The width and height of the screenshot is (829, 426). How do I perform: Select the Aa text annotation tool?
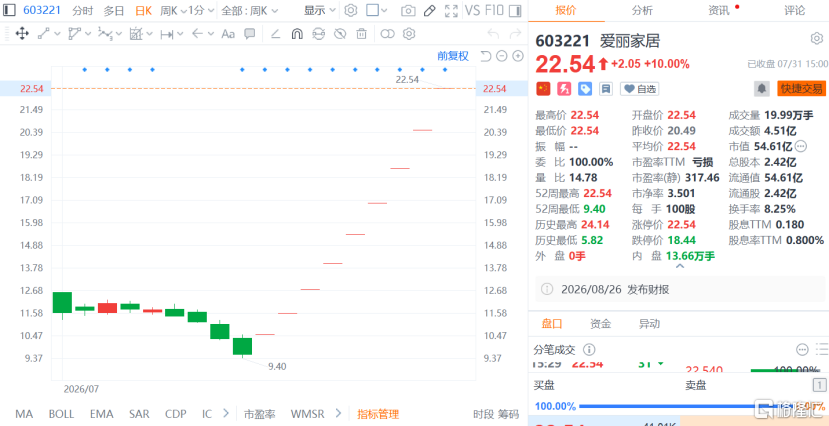pos(228,34)
